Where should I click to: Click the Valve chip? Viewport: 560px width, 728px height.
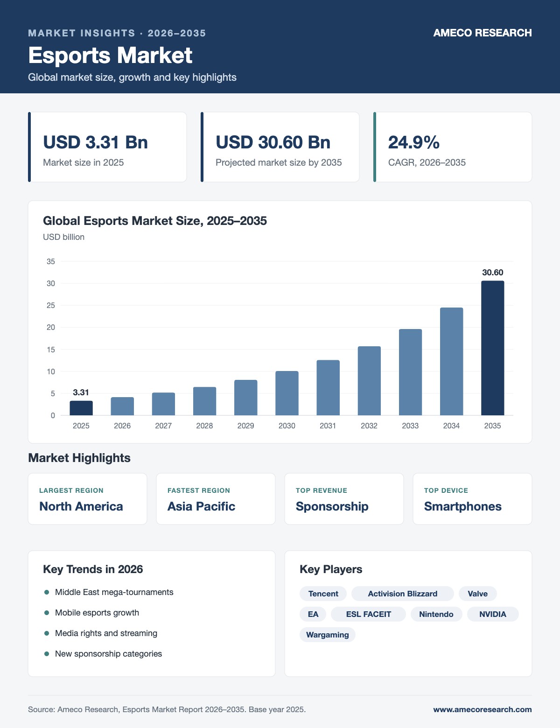(x=478, y=594)
